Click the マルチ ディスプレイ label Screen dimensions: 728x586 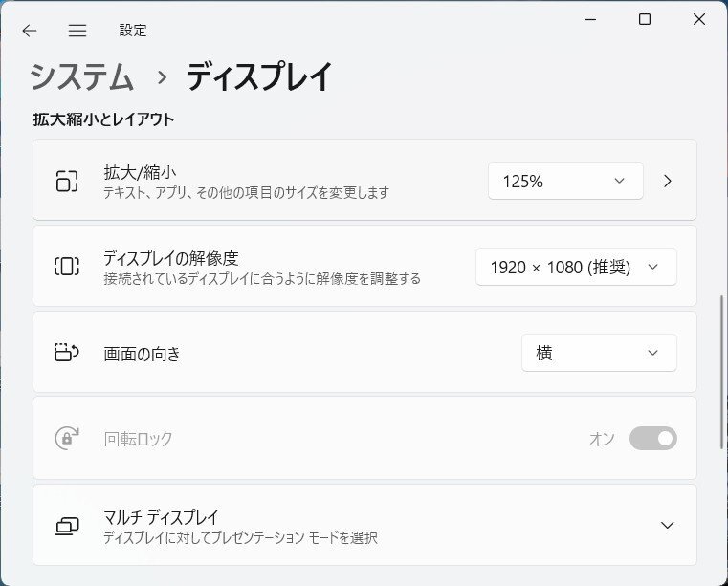click(161, 517)
